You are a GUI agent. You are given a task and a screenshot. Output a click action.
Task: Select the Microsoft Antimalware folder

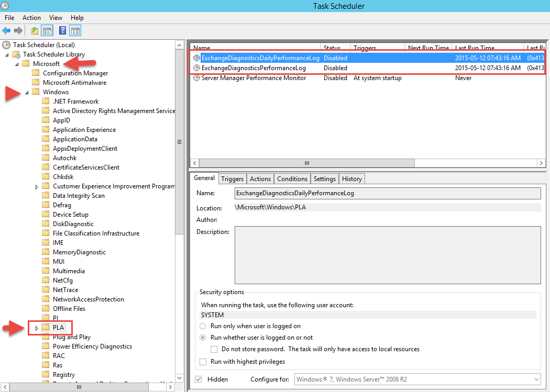coord(76,82)
